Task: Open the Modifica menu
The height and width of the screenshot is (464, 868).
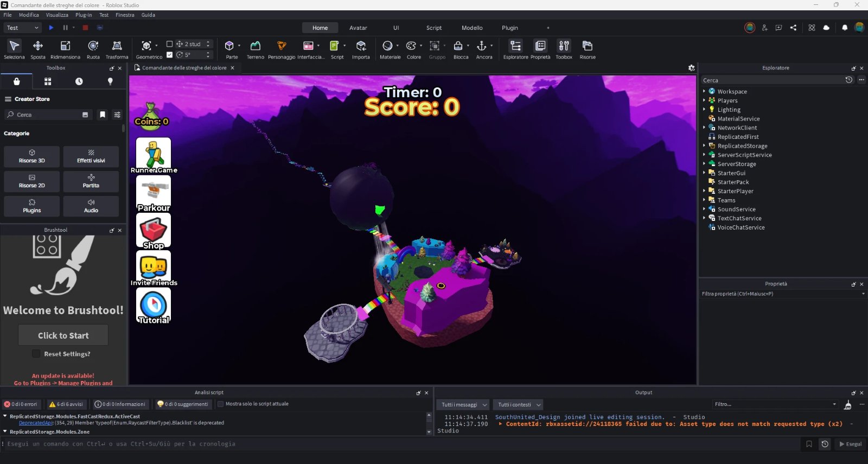Action: [x=29, y=15]
